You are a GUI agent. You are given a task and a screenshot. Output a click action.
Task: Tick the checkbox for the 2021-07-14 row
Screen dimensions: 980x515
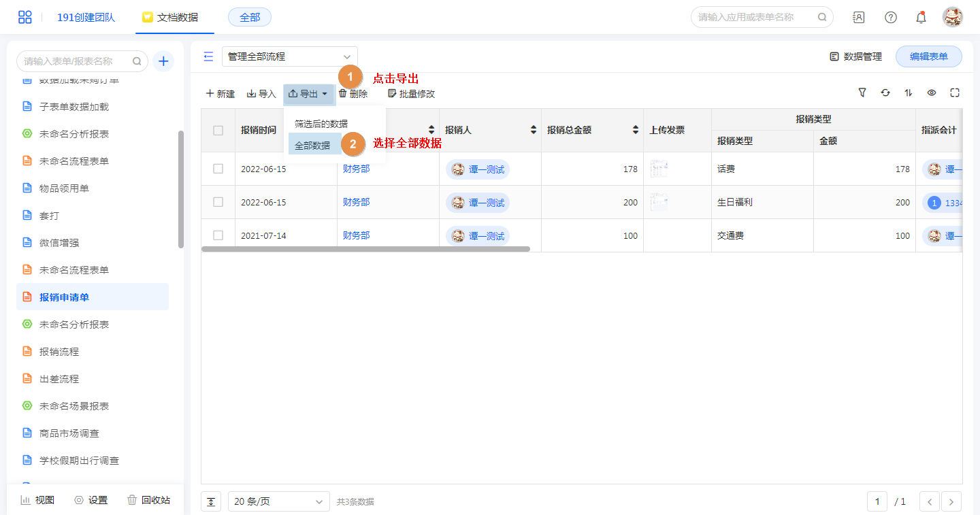218,235
